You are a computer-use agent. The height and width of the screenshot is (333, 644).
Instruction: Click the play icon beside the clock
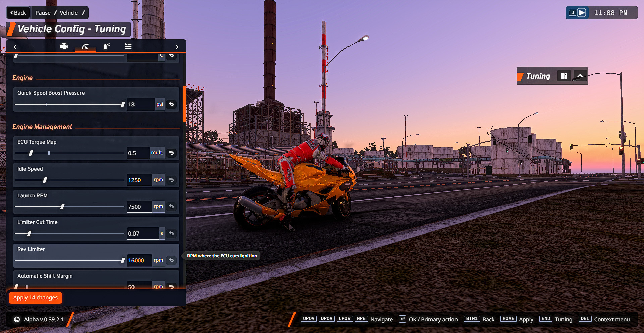click(582, 13)
